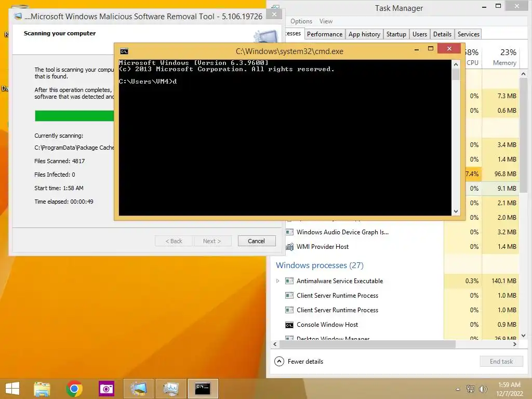Maximize the cmd.exe window
The width and height of the screenshot is (532, 399).
tap(431, 48)
